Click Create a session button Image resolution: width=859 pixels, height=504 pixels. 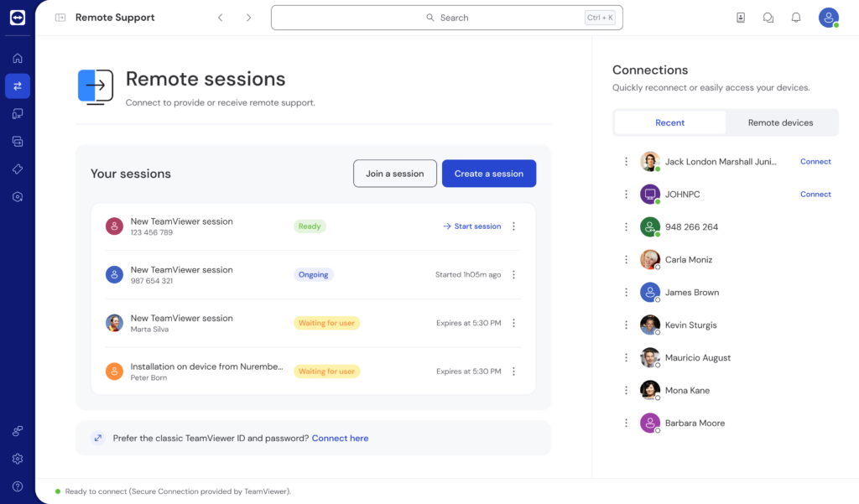pyautogui.click(x=489, y=173)
